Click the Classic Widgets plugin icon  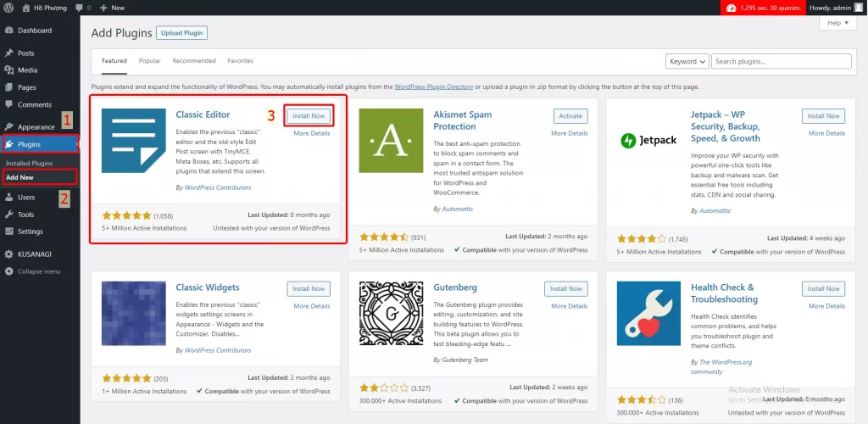[x=134, y=313]
